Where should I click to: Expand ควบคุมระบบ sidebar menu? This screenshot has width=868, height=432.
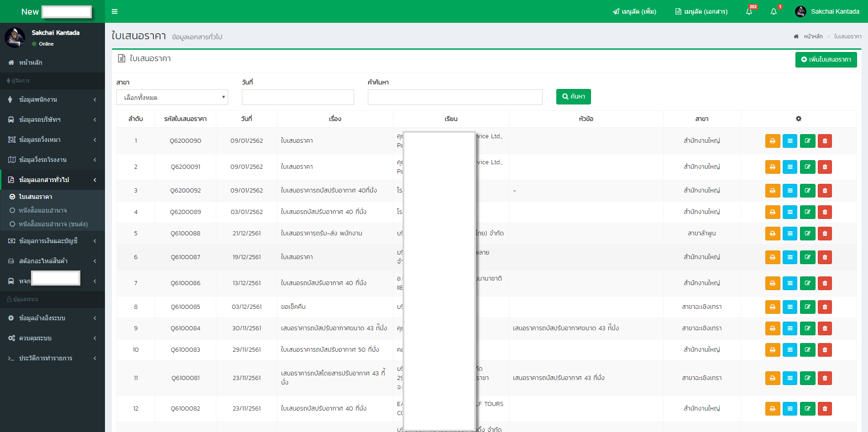(x=52, y=338)
